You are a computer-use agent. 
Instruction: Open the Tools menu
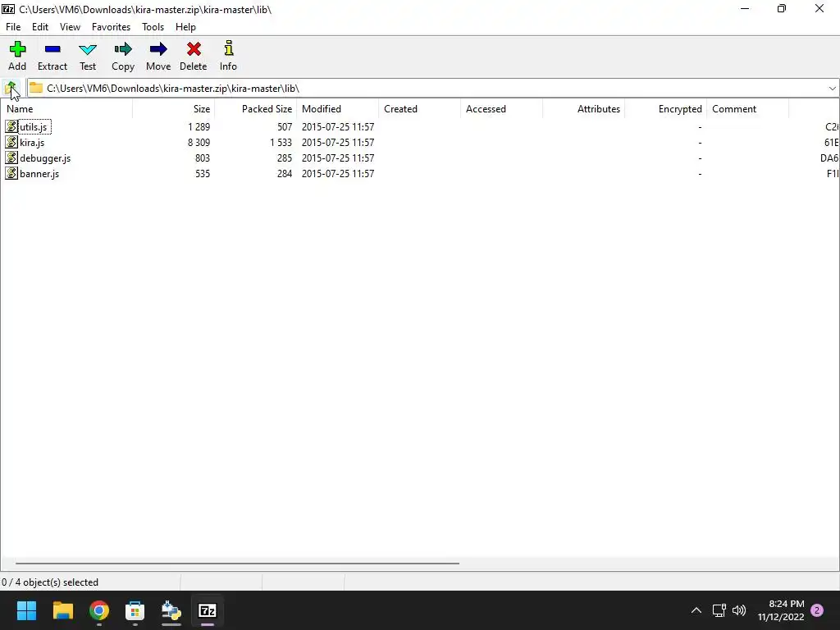click(153, 27)
